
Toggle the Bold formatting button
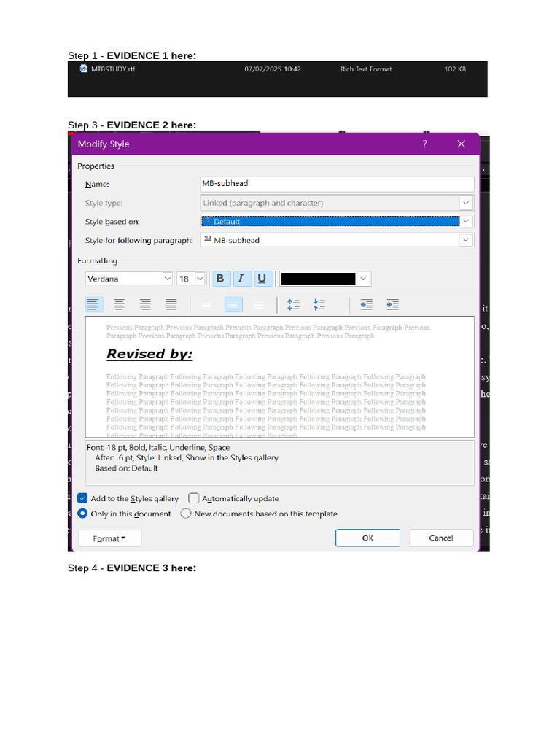[222, 279]
